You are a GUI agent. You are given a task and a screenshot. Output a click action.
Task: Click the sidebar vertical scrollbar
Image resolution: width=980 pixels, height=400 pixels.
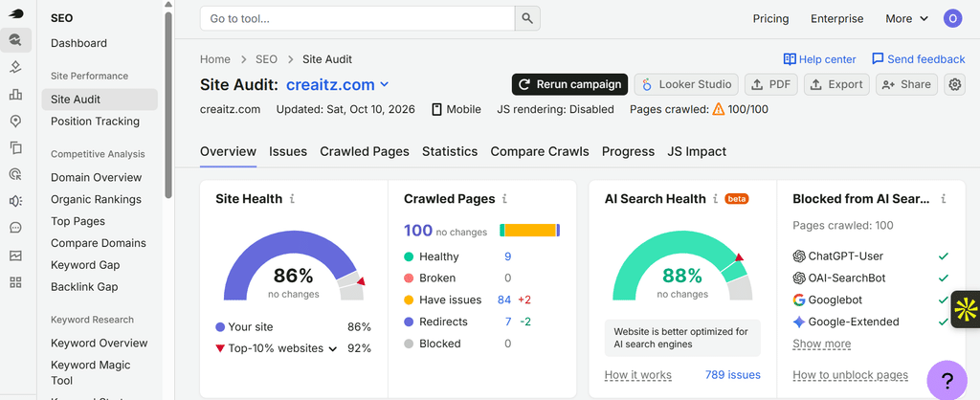click(x=168, y=105)
